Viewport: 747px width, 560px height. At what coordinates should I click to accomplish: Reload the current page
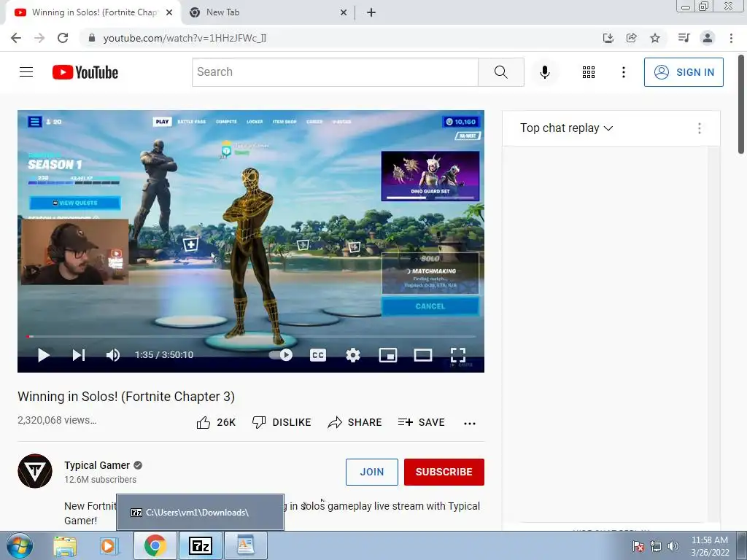tap(63, 38)
